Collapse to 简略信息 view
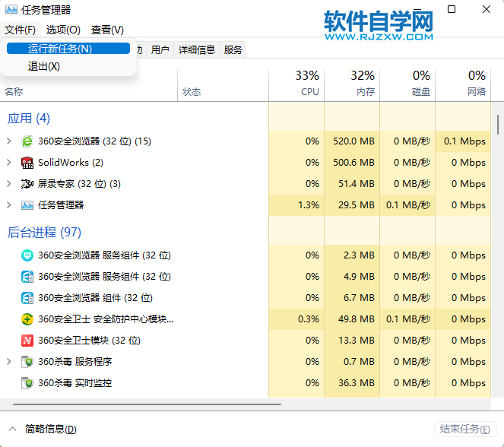The image size is (504, 447). 43,430
